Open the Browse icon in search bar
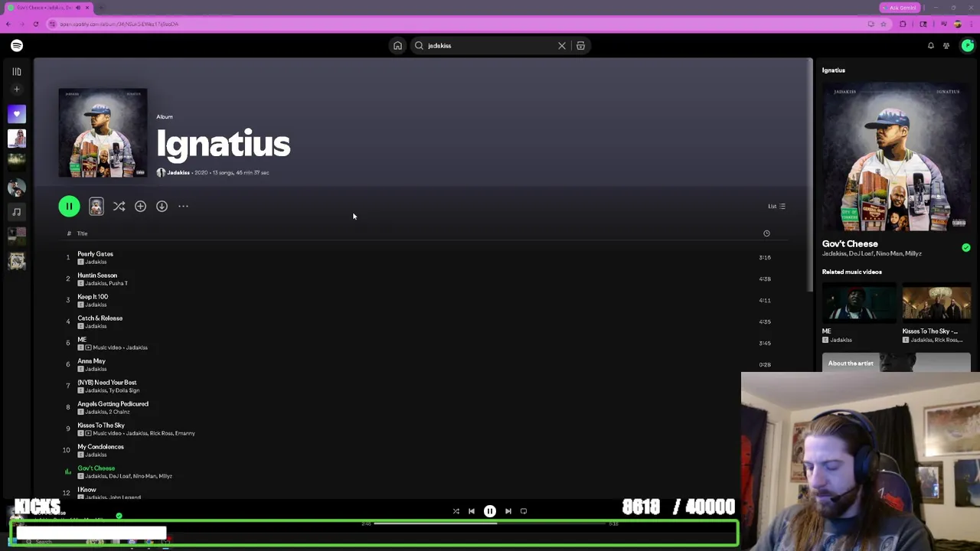This screenshot has height=551, width=980. [x=580, y=46]
